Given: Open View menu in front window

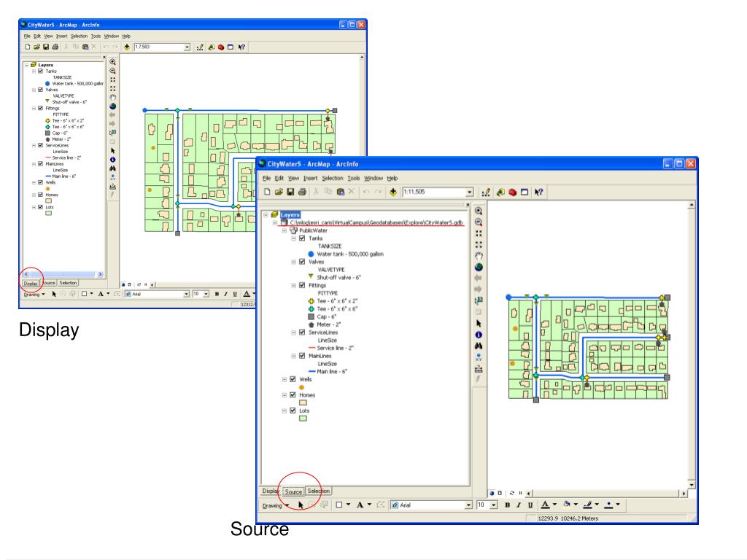Looking at the screenshot, I should click(x=293, y=178).
